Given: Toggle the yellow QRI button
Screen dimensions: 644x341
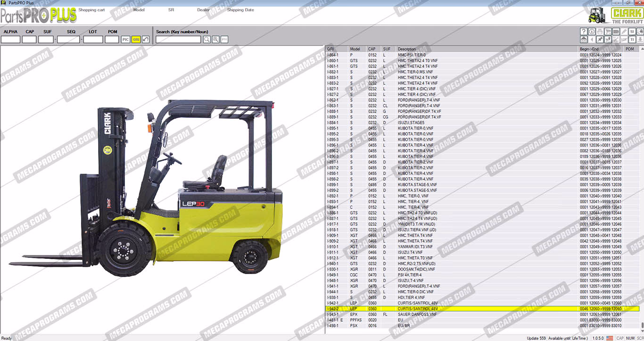Looking at the screenshot, I should tap(136, 40).
